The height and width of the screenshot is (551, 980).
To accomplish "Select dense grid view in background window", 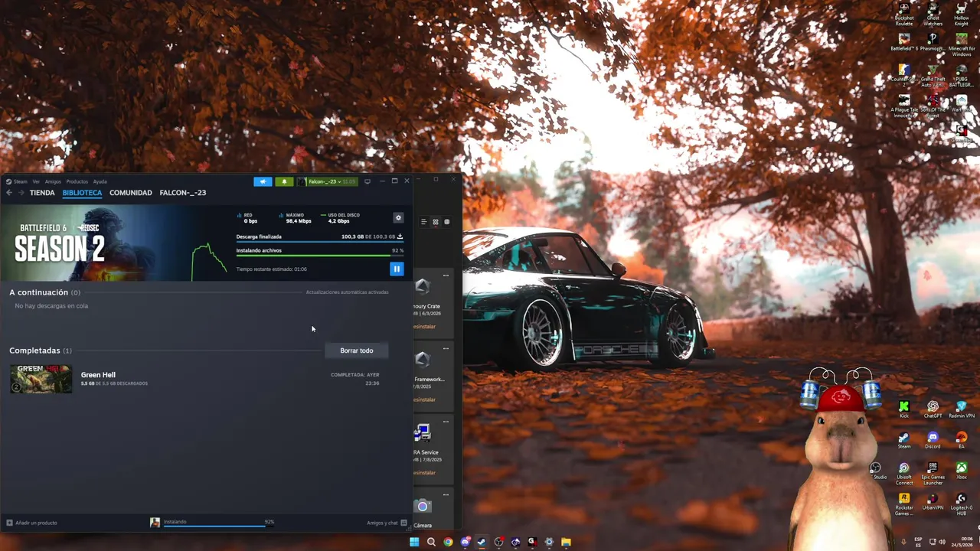I will tap(447, 222).
